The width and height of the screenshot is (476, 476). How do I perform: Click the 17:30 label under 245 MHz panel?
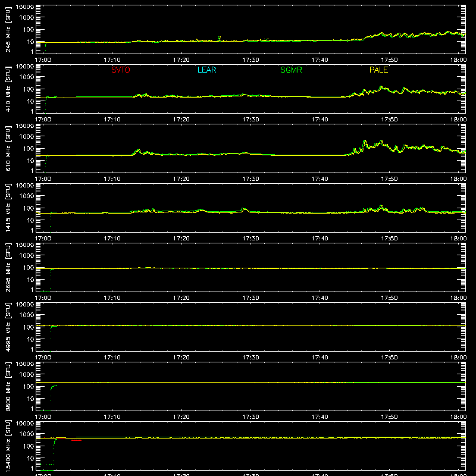250,60
